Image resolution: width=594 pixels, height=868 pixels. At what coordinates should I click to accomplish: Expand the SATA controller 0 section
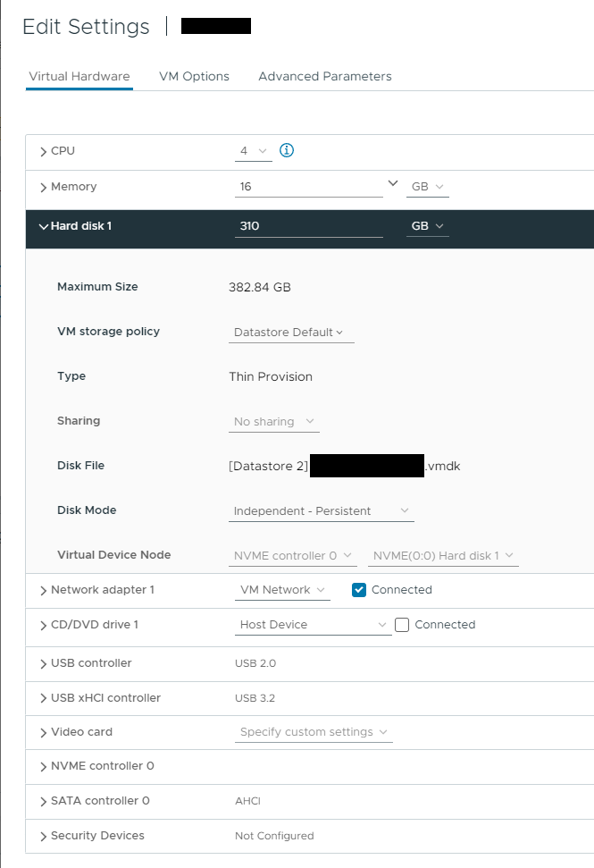43,801
